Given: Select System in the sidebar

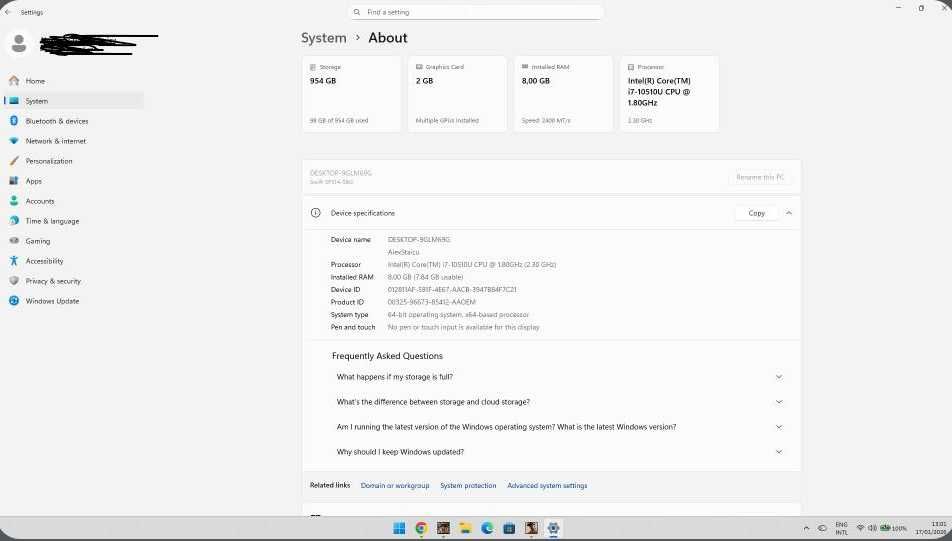Looking at the screenshot, I should [x=74, y=101].
